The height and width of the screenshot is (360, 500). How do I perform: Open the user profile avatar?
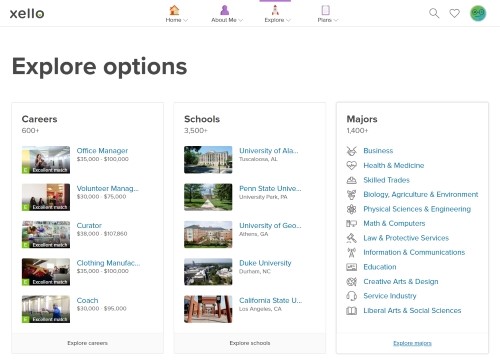478,13
